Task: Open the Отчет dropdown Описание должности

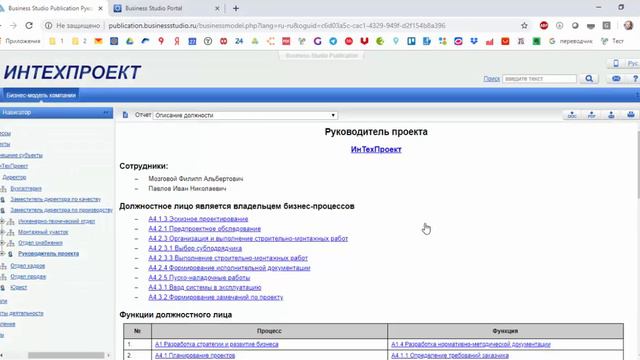Action: 245,115
